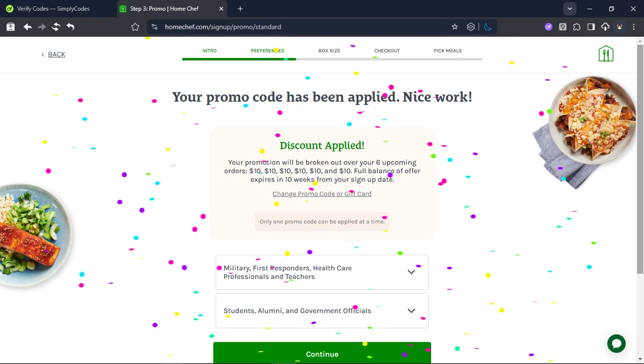Viewport: 644px width, 364px height.
Task: Toggle dark mode moon icon in address bar
Action: click(488, 27)
